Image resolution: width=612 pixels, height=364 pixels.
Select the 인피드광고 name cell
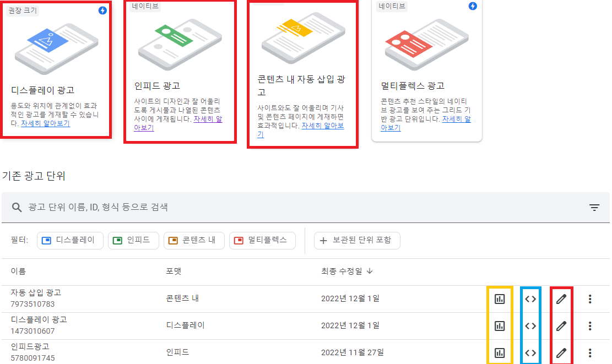point(30,346)
